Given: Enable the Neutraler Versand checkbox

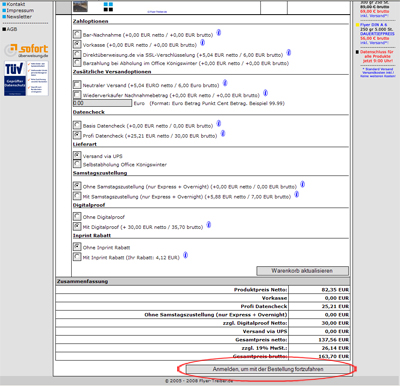Looking at the screenshot, I should 77,84.
